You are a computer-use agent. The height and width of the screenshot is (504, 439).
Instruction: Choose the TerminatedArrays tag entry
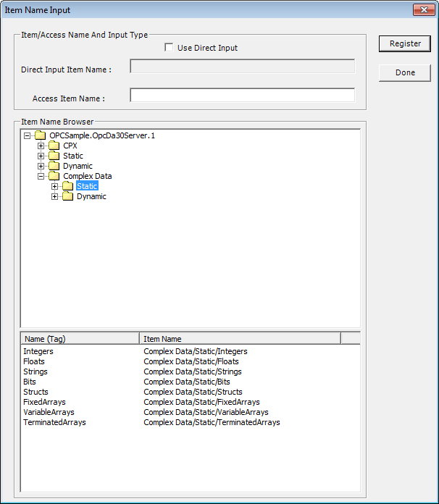tap(54, 422)
